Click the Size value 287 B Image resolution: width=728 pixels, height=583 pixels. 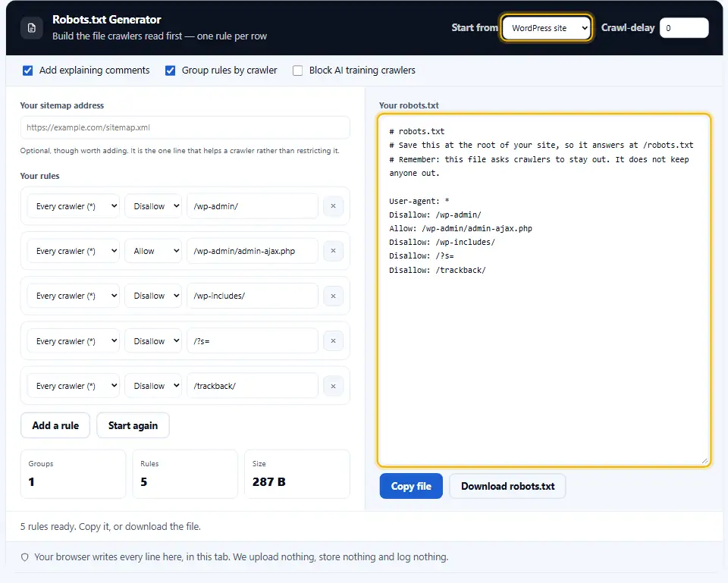click(x=268, y=482)
